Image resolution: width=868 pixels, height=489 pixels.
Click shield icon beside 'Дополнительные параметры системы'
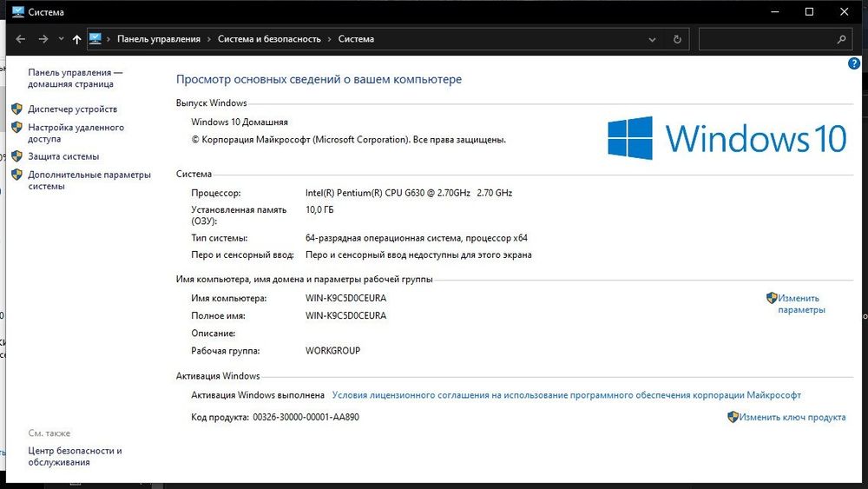[17, 175]
